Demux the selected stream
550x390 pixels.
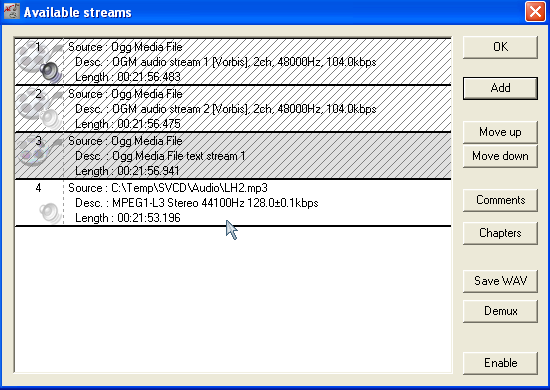point(500,311)
